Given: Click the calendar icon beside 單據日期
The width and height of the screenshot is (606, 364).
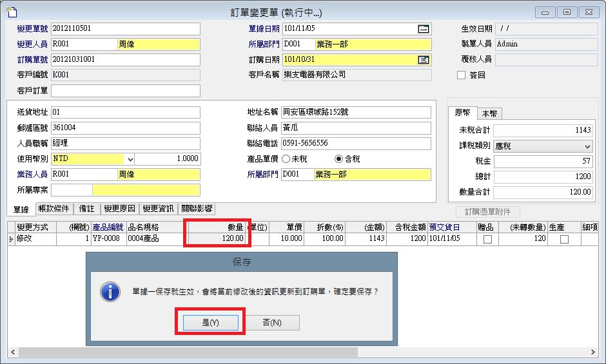Looking at the screenshot, I should (423, 29).
